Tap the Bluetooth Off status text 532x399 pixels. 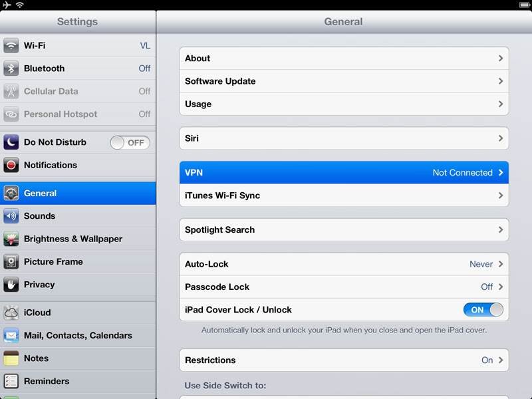tap(144, 68)
